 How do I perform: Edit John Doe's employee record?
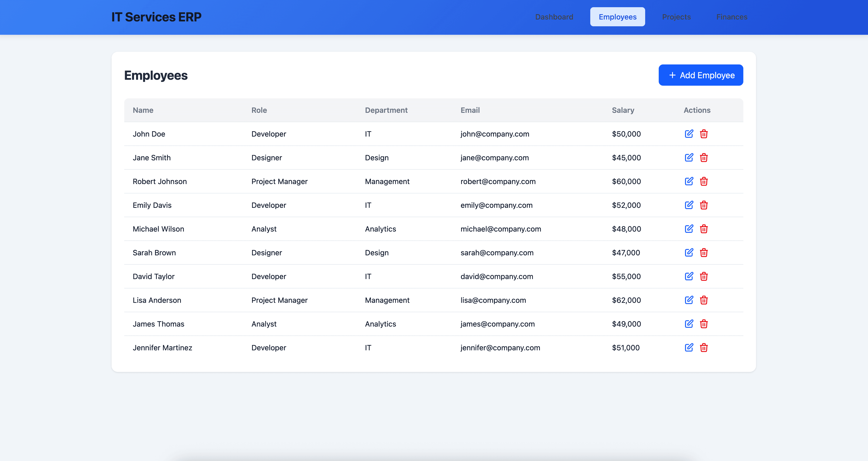[x=689, y=134]
